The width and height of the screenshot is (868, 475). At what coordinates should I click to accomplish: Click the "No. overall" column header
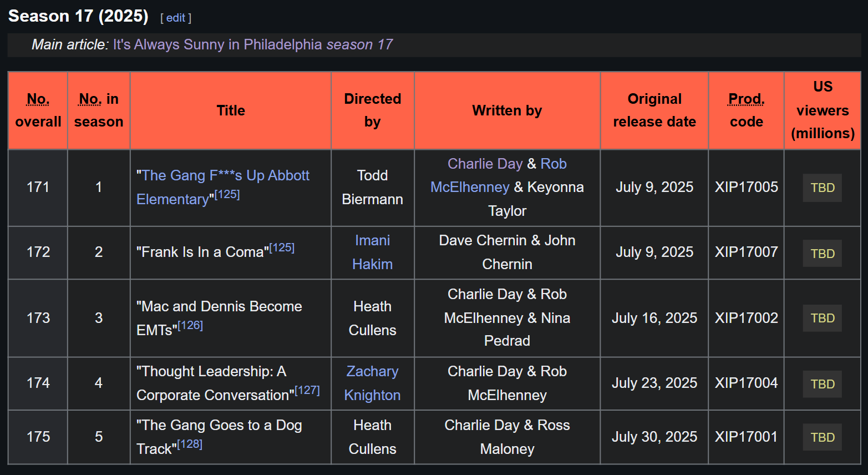coord(38,110)
